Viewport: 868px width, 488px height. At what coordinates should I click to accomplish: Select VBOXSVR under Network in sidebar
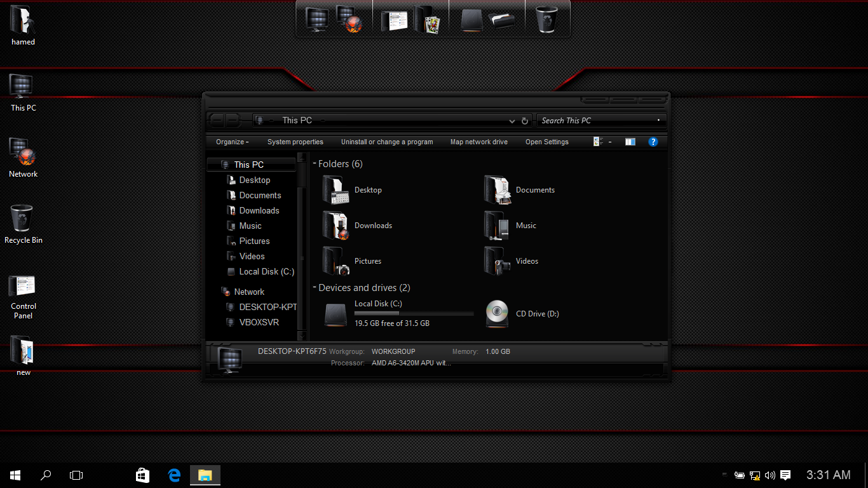pos(259,322)
